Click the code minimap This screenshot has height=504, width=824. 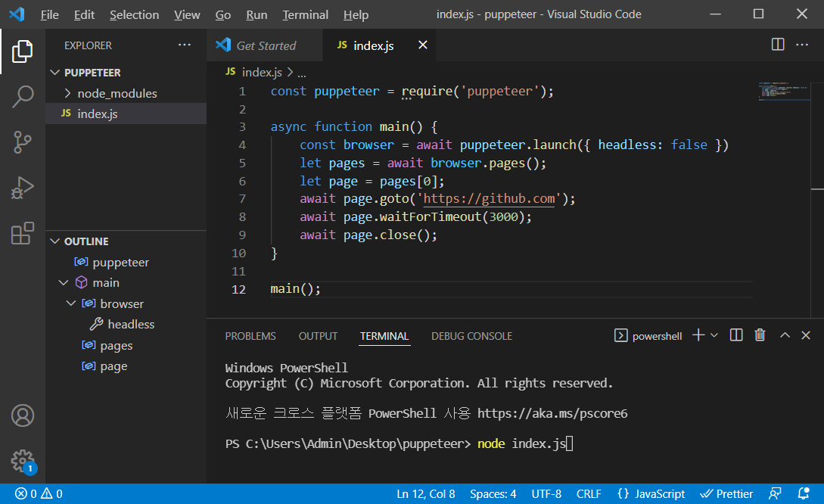pos(783,90)
